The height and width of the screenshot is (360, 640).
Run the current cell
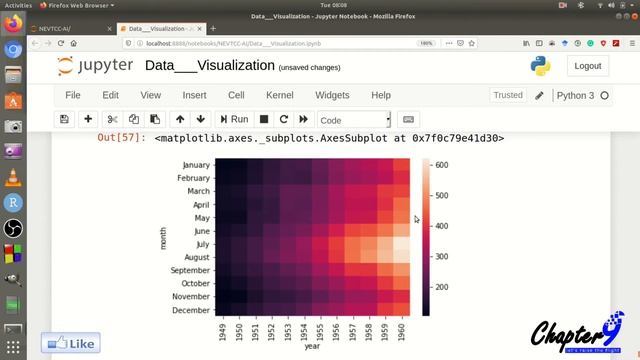[234, 119]
